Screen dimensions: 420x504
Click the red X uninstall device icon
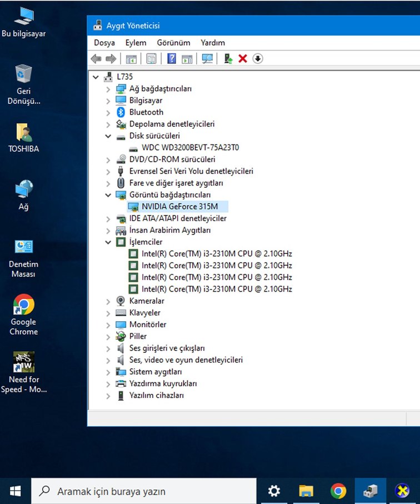tap(243, 58)
